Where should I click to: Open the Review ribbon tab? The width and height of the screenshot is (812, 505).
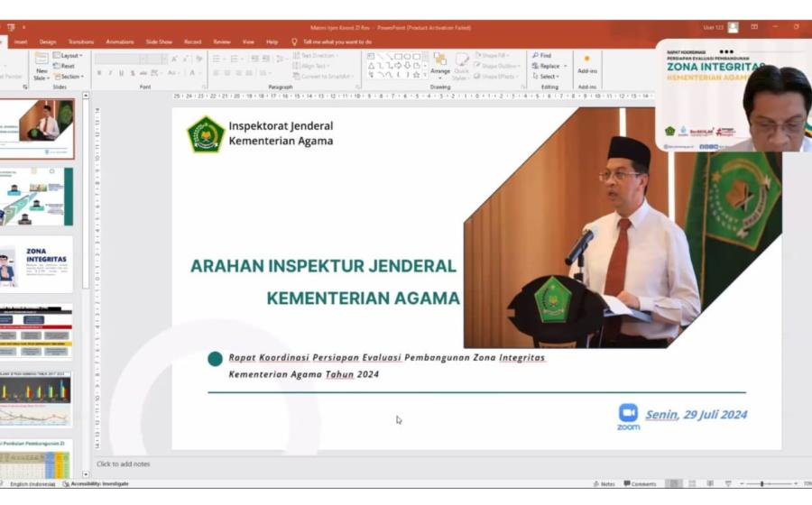(222, 41)
